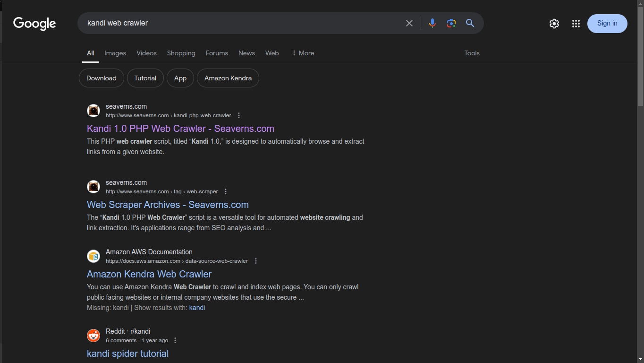Click the seaverns.com tag web-scraper URL text
Screen dimensions: 644x363
(162, 191)
